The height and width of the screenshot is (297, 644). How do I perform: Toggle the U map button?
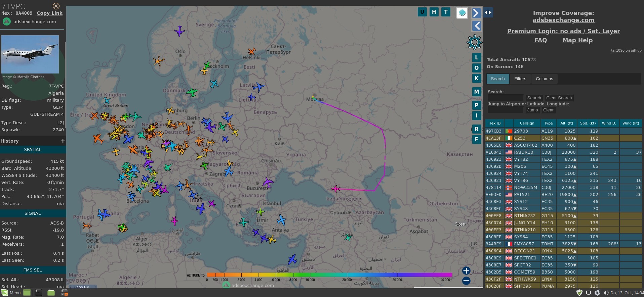422,12
